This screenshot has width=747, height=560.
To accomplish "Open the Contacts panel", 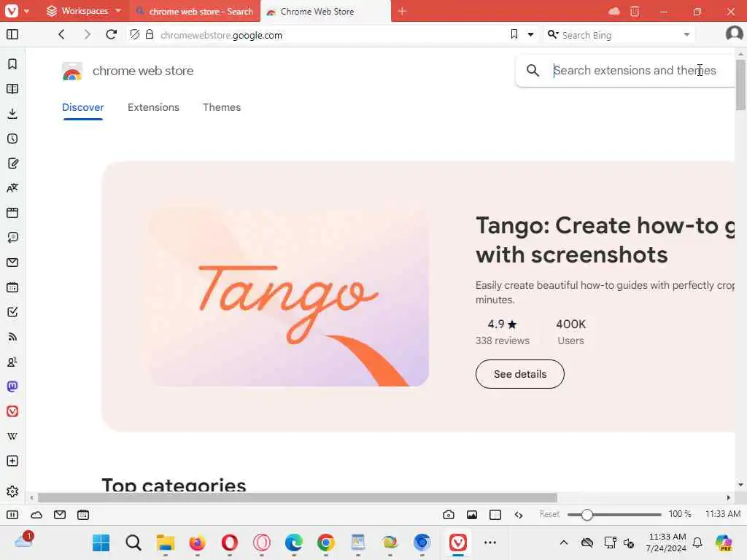I will coord(12,362).
